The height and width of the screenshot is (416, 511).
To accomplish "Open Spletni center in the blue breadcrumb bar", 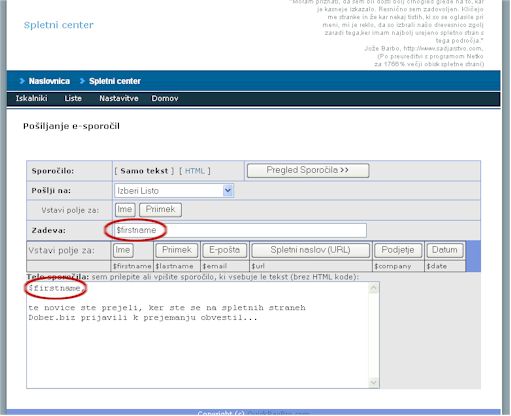I will 115,81.
